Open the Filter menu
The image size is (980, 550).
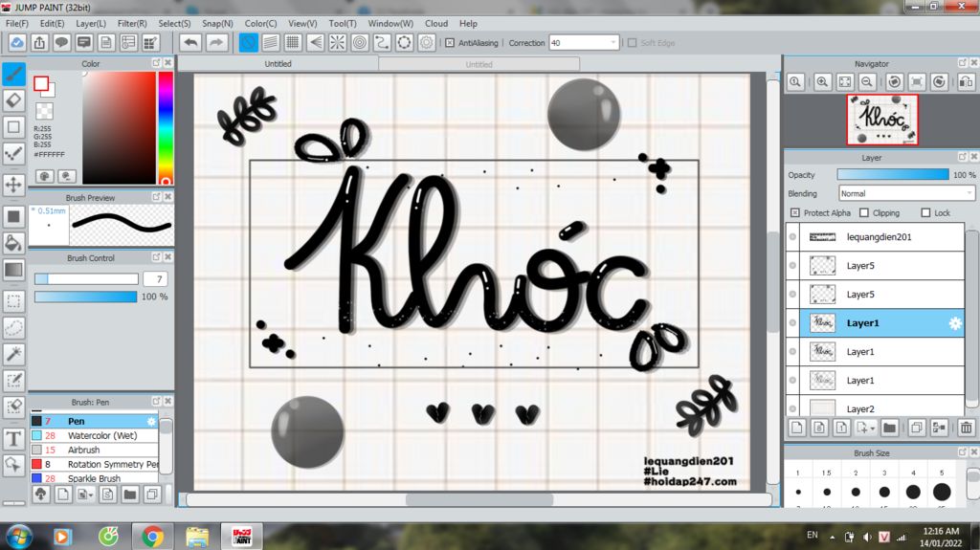(x=132, y=23)
